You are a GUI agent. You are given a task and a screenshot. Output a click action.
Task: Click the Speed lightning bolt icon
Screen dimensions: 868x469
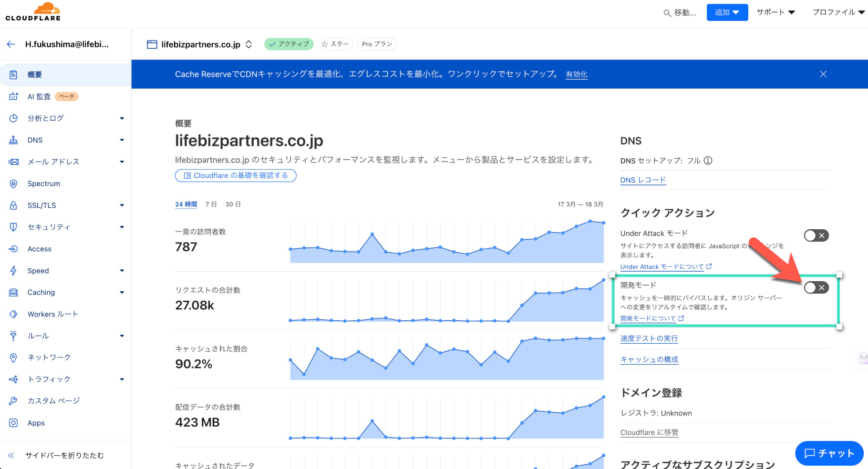[13, 271]
